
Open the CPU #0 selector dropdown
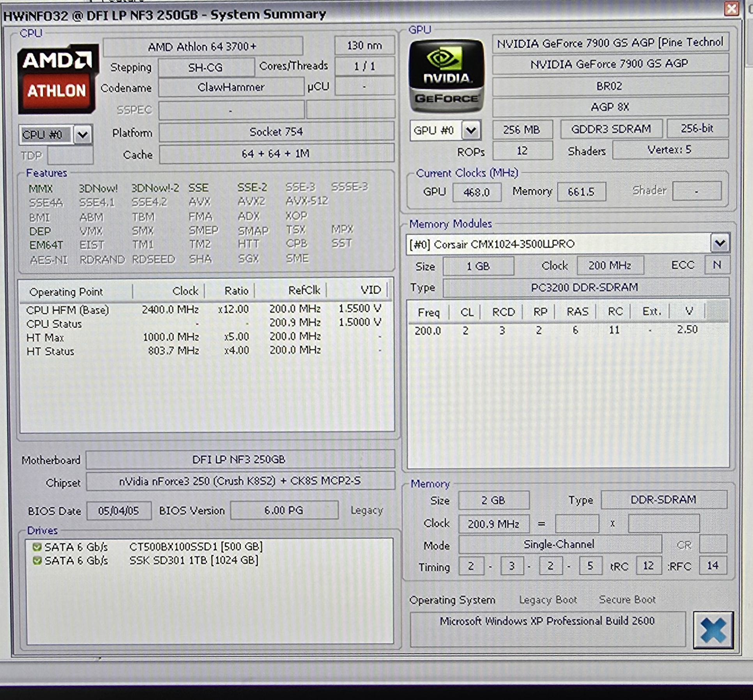pyautogui.click(x=82, y=135)
